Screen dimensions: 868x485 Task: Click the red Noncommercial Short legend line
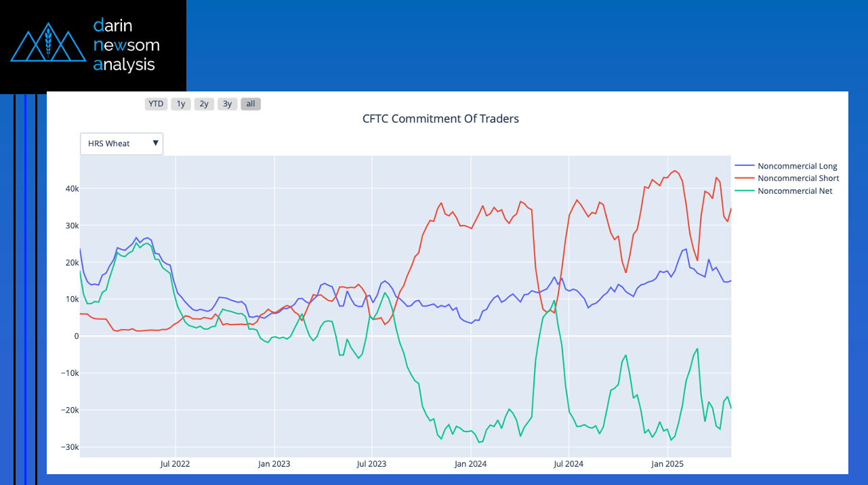745,178
